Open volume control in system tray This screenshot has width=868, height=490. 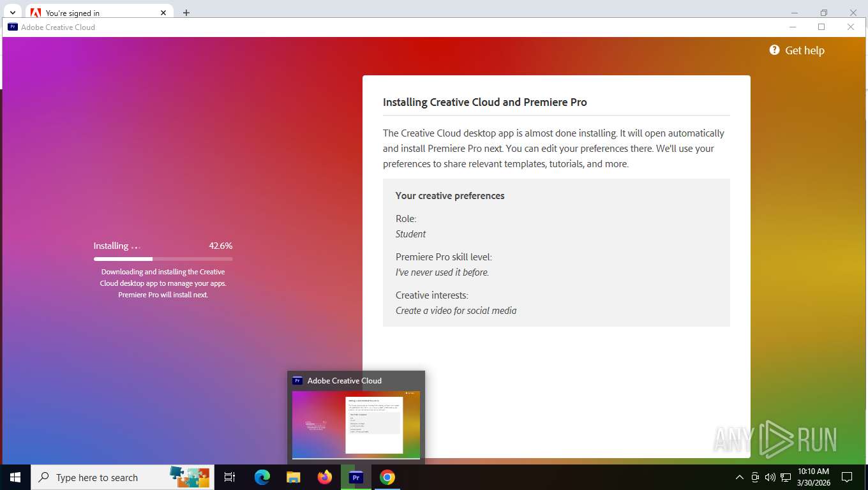click(770, 477)
